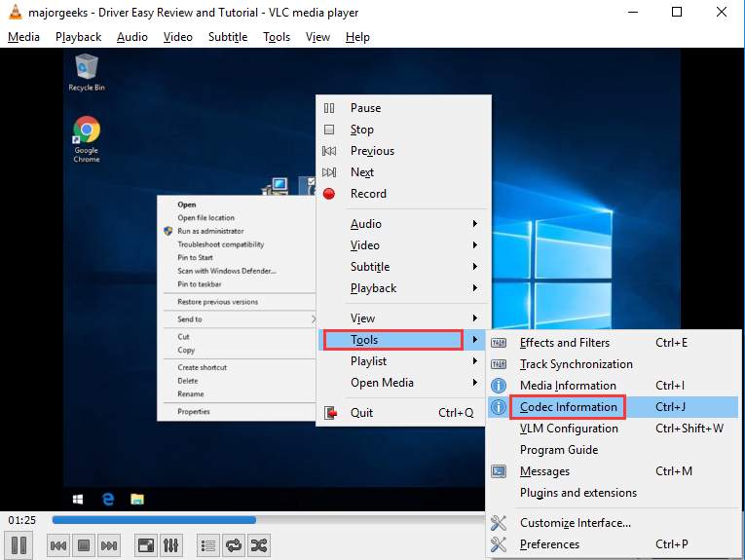Open the Subtitle menu in menu bar

228,37
